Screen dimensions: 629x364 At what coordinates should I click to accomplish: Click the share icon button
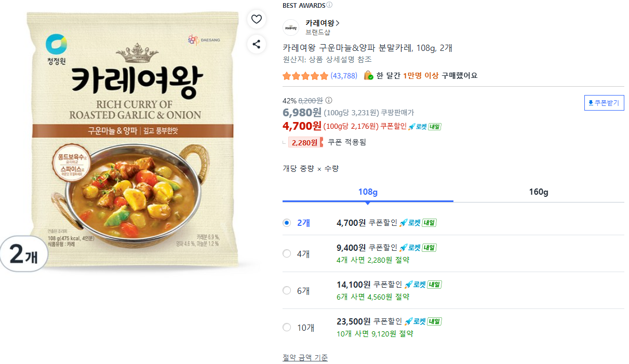tap(256, 44)
